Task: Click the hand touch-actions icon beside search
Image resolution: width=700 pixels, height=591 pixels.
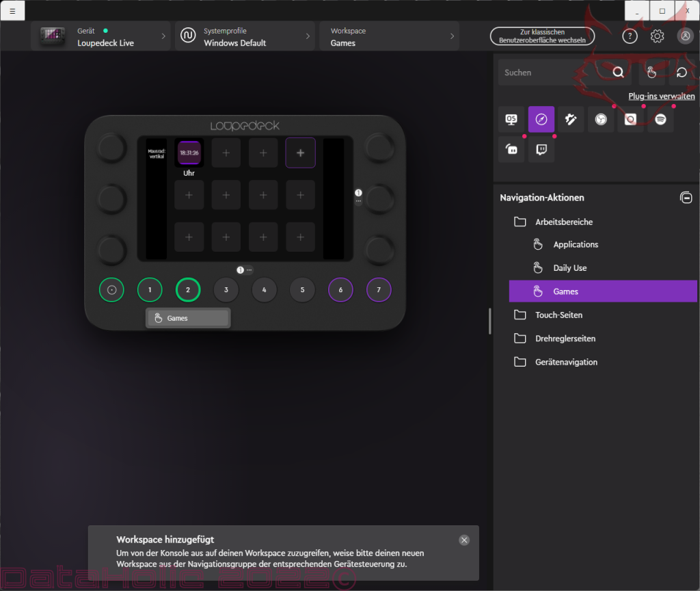Action: 651,73
